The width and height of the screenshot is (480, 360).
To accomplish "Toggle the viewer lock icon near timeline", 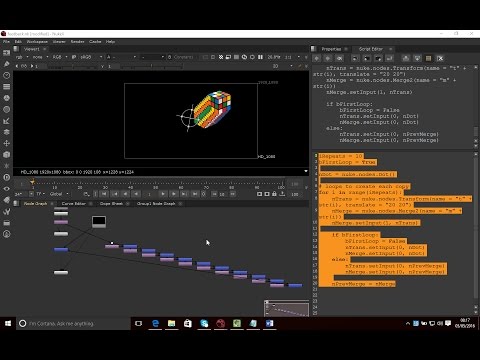I will [274, 194].
